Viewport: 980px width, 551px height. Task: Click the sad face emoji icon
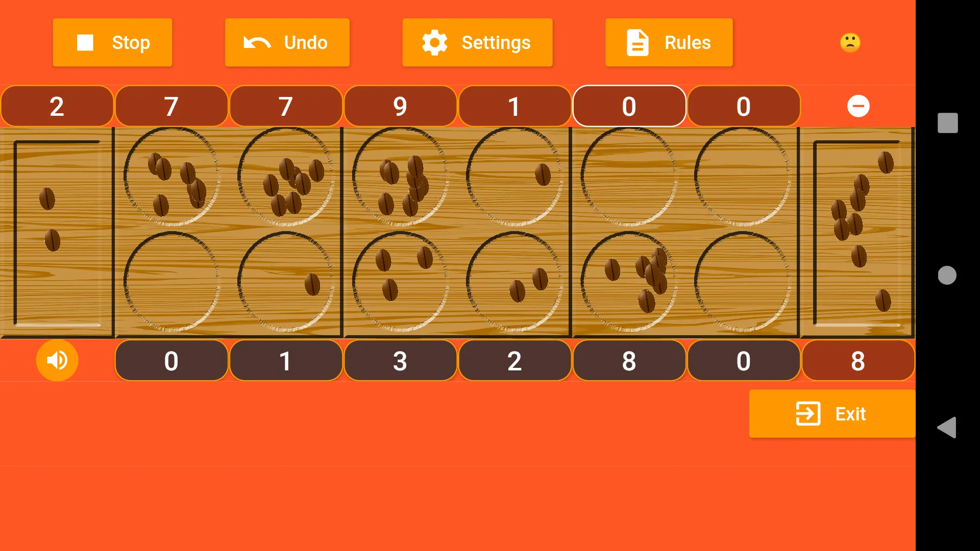[849, 42]
